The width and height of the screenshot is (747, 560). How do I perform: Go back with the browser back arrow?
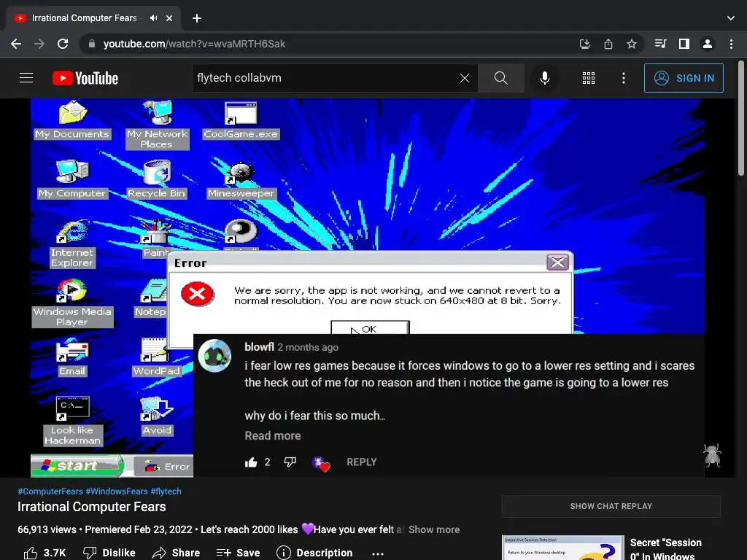point(16,44)
